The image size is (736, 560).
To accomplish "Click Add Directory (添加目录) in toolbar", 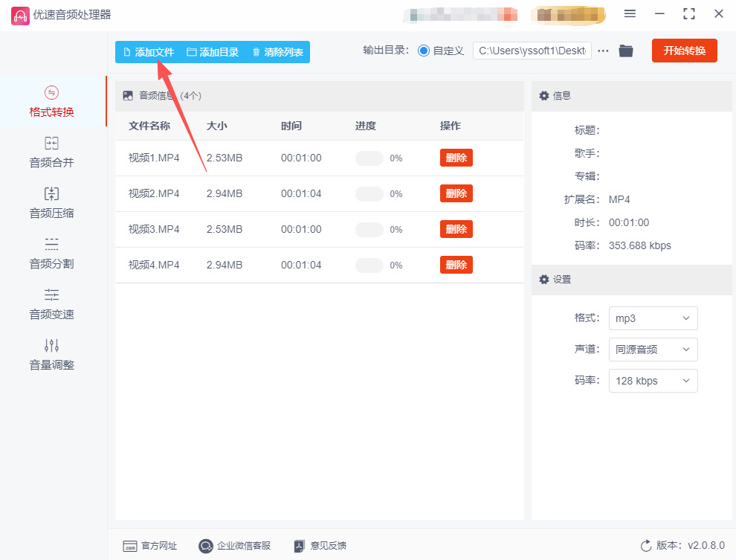I will (213, 52).
